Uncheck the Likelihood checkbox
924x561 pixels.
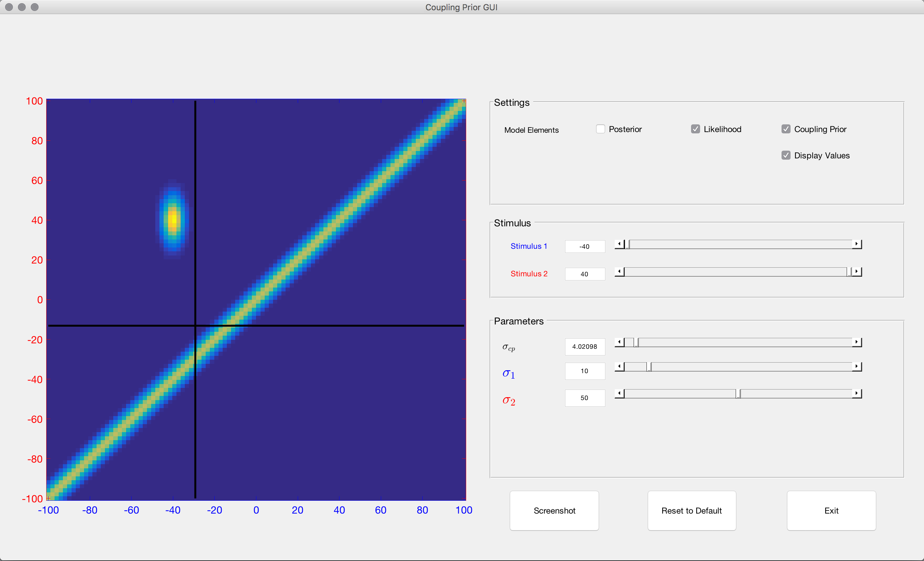pos(695,129)
